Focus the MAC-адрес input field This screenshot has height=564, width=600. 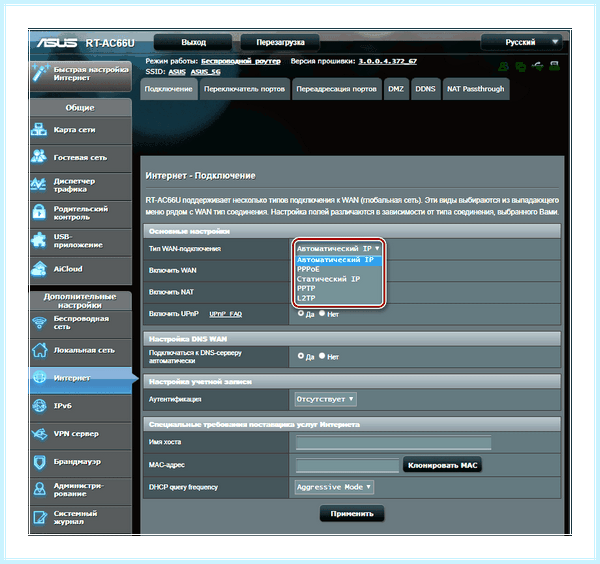coord(347,465)
